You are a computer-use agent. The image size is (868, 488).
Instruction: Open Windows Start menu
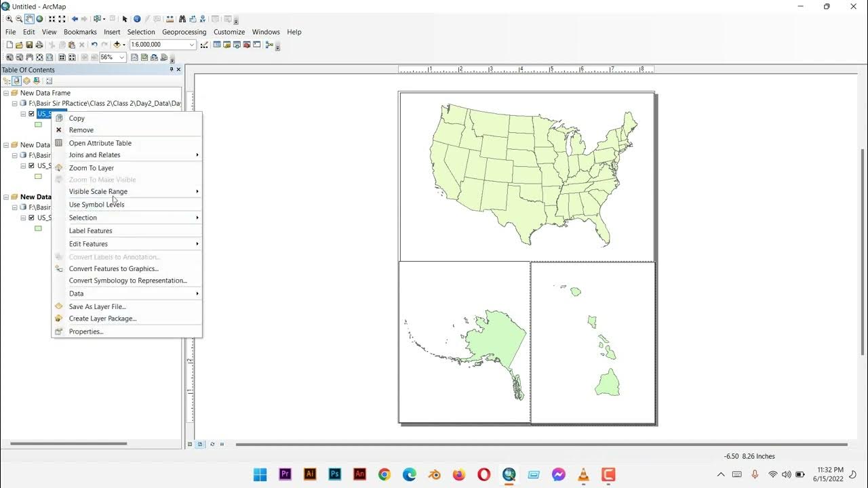tap(260, 474)
